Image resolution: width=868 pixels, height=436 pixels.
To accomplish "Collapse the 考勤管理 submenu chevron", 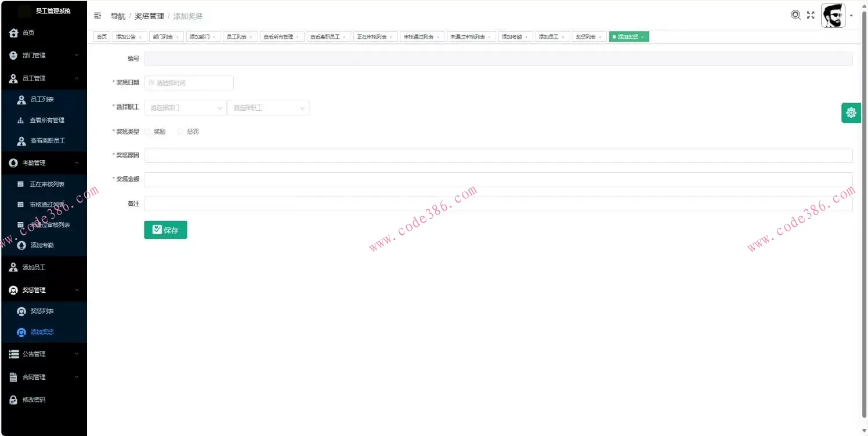I will tap(77, 163).
